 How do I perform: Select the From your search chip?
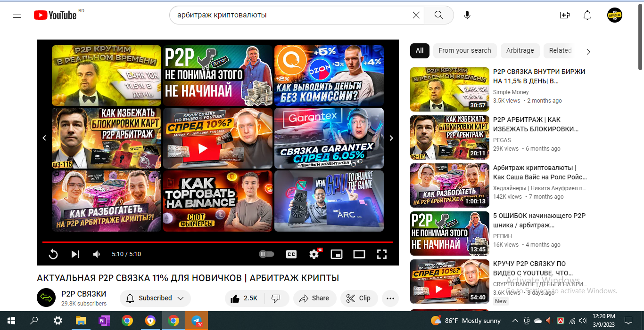tap(465, 50)
